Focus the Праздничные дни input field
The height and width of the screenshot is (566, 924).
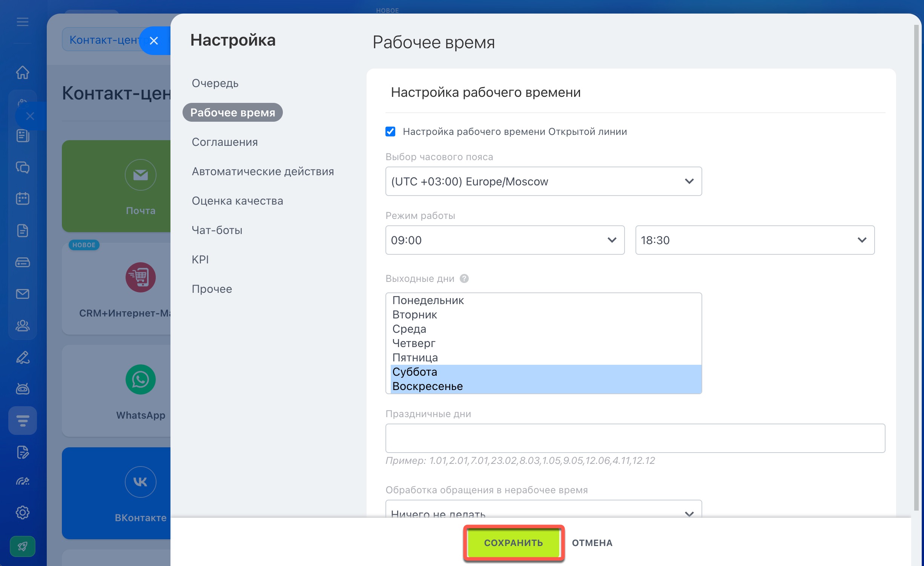tap(635, 438)
